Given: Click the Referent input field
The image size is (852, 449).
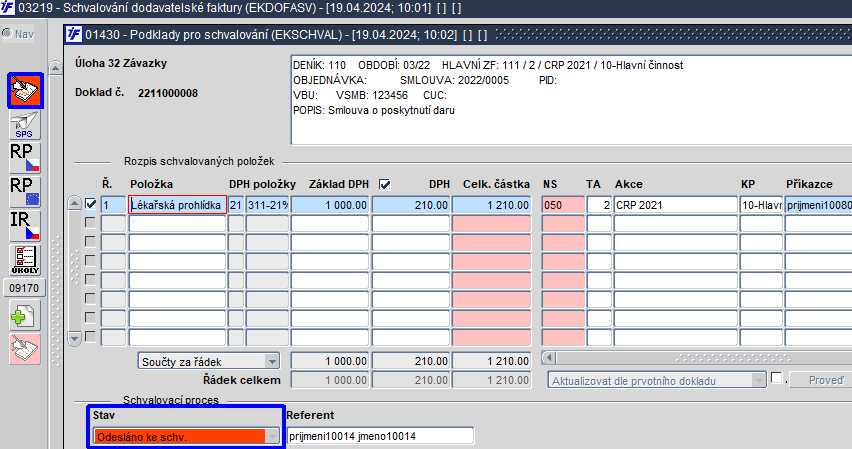Looking at the screenshot, I should pyautogui.click(x=380, y=436).
